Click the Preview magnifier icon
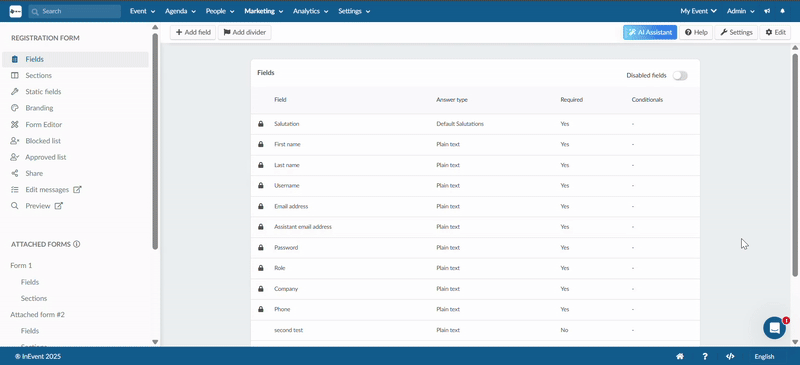Viewport: 800px width, 365px height. click(15, 206)
